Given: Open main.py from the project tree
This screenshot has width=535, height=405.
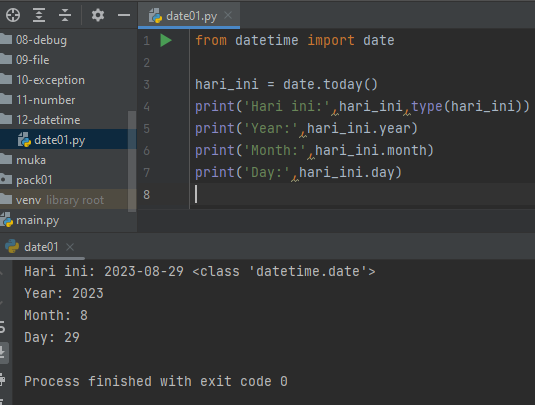Looking at the screenshot, I should (38, 220).
